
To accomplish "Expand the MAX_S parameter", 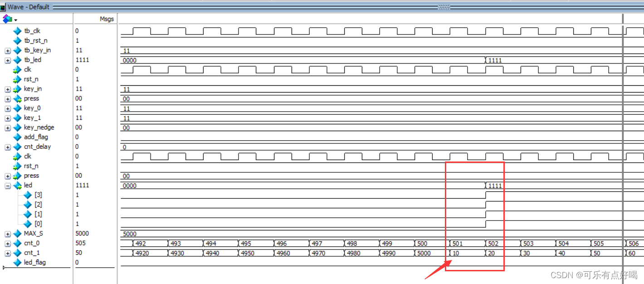I will pyautogui.click(x=8, y=234).
